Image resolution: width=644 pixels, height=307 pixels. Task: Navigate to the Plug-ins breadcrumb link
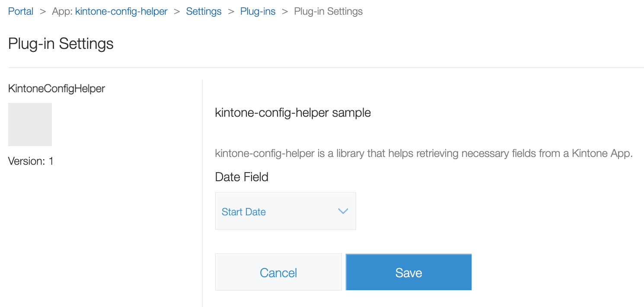pyautogui.click(x=258, y=12)
